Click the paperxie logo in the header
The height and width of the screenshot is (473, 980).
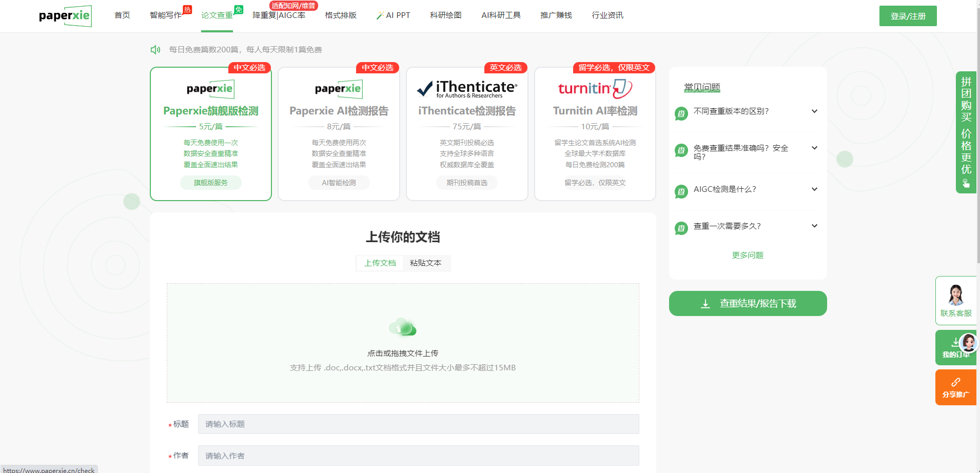pyautogui.click(x=65, y=16)
